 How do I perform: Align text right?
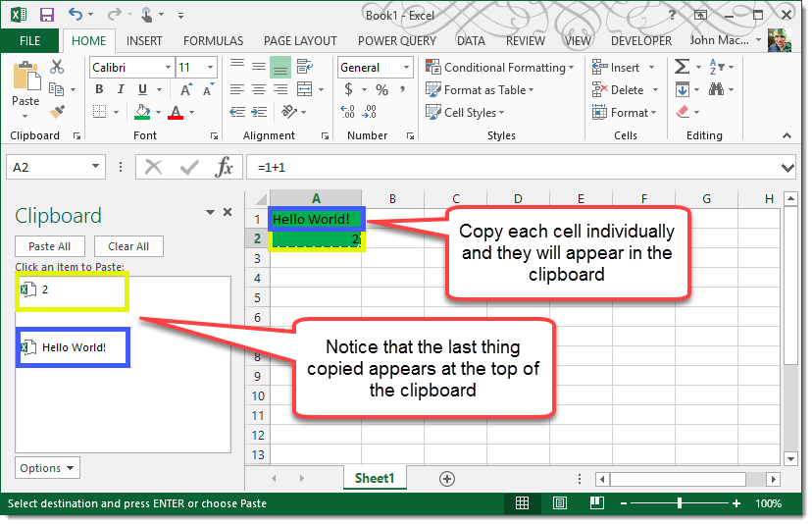(280, 89)
